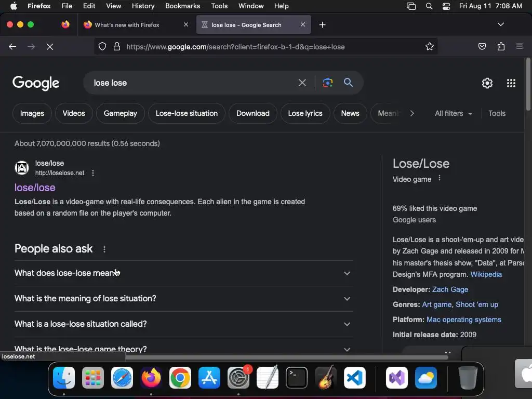Click the horizontal scrollbar at page bottom
532x399 pixels.
[288, 357]
